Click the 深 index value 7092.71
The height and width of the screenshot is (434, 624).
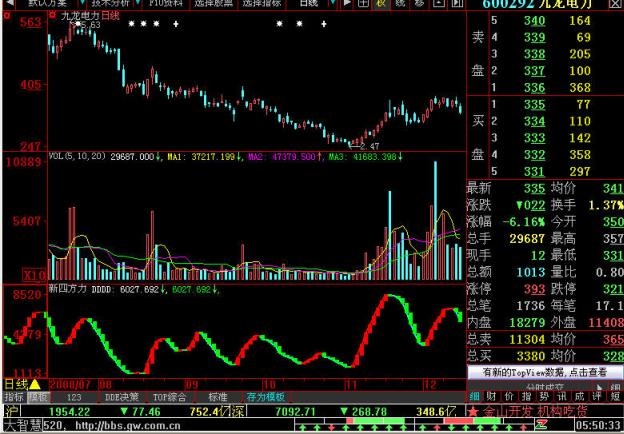pos(295,412)
